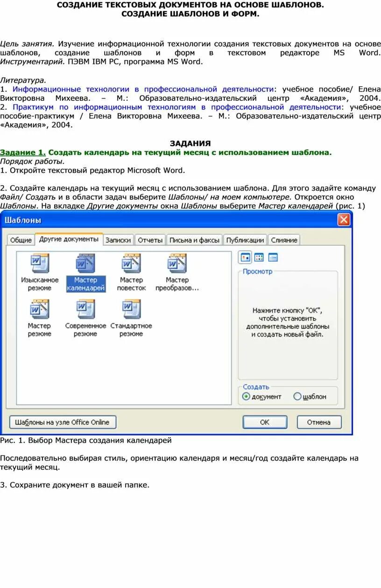Choose the документ radio option
Viewport: 381px width, 588px height.
click(262, 397)
